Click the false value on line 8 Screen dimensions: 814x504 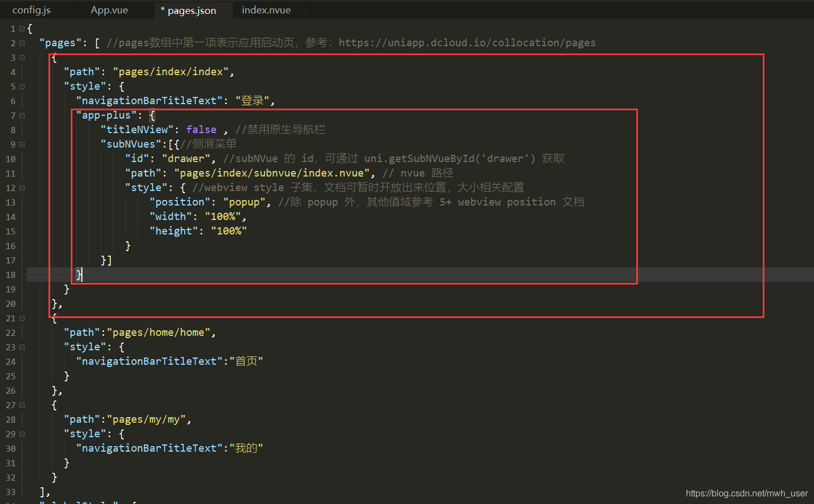(x=201, y=130)
